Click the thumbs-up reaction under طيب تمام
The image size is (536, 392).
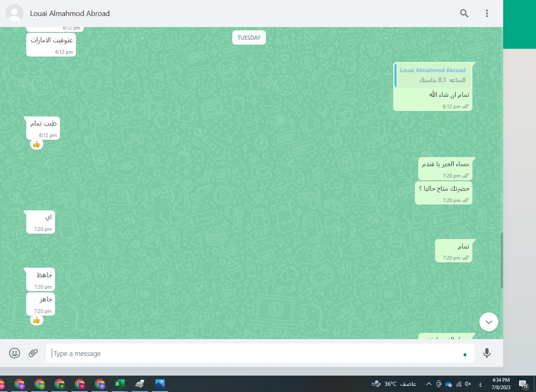[37, 144]
